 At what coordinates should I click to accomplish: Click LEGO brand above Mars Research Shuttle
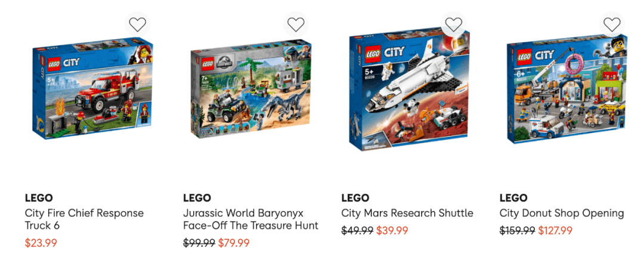355,198
